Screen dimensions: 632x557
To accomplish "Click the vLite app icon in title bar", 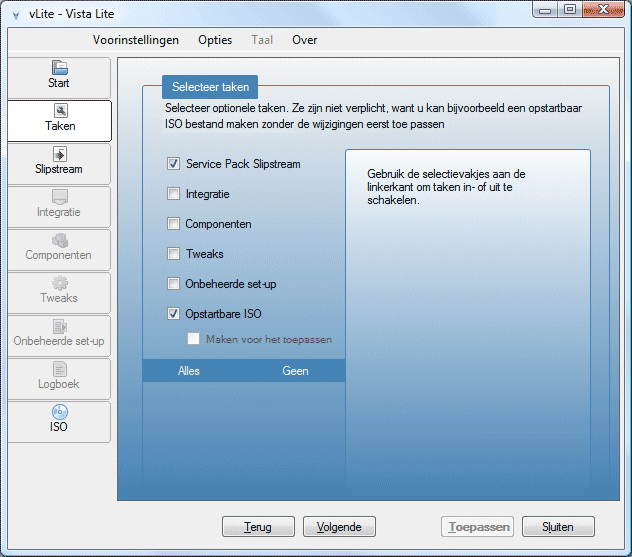I will pos(16,15).
